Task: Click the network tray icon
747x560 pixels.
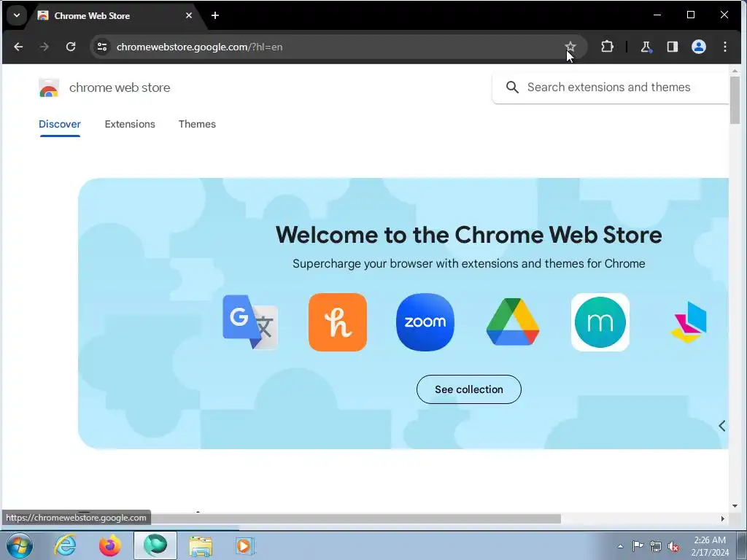Action: tap(656, 546)
